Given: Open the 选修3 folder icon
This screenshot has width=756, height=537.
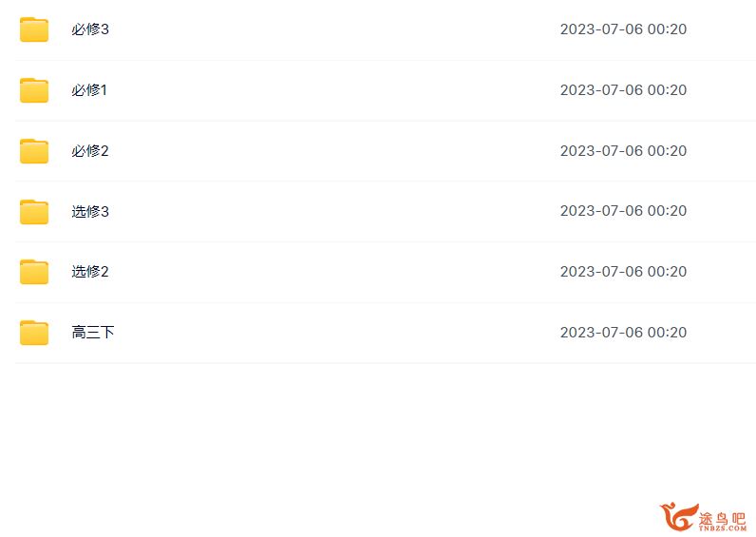Looking at the screenshot, I should (34, 212).
